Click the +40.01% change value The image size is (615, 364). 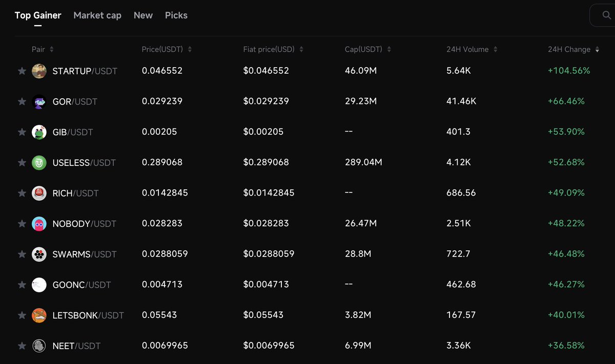click(566, 315)
